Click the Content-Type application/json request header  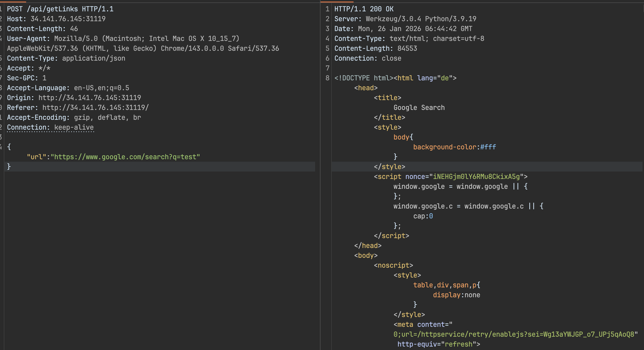[66, 58]
